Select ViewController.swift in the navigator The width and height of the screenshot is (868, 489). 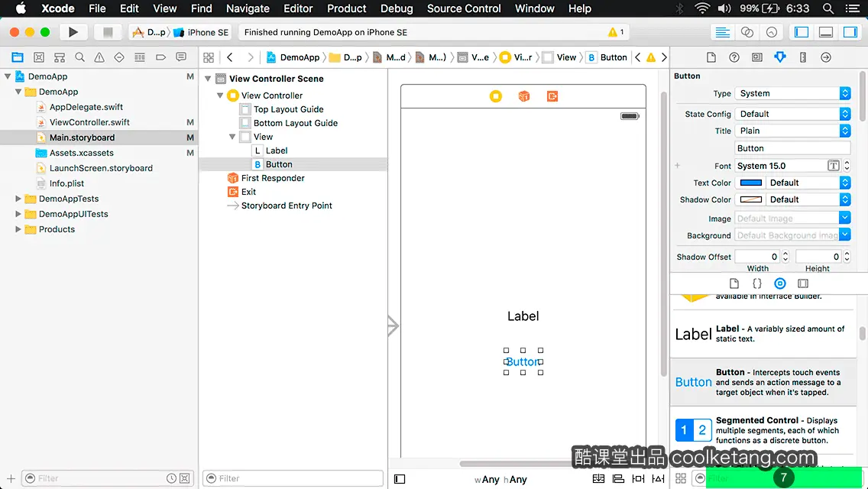(89, 122)
